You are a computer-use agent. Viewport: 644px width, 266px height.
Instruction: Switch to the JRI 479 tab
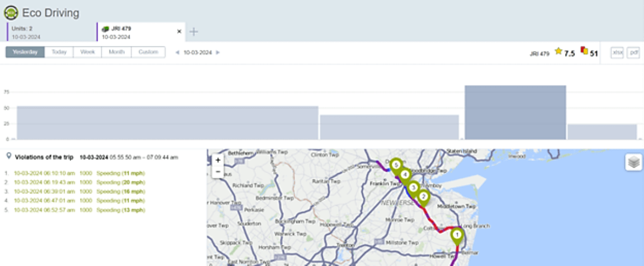[140, 32]
